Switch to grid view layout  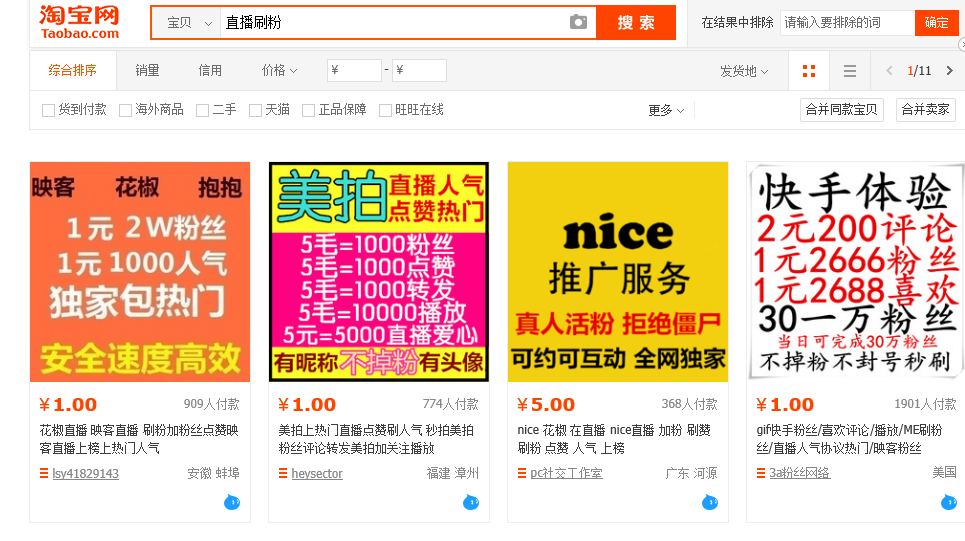point(809,71)
